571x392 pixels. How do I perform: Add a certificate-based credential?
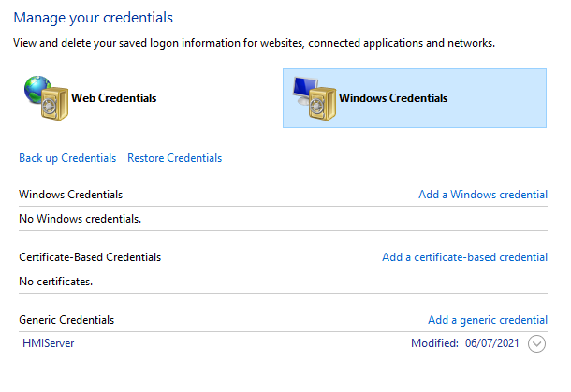(x=464, y=256)
